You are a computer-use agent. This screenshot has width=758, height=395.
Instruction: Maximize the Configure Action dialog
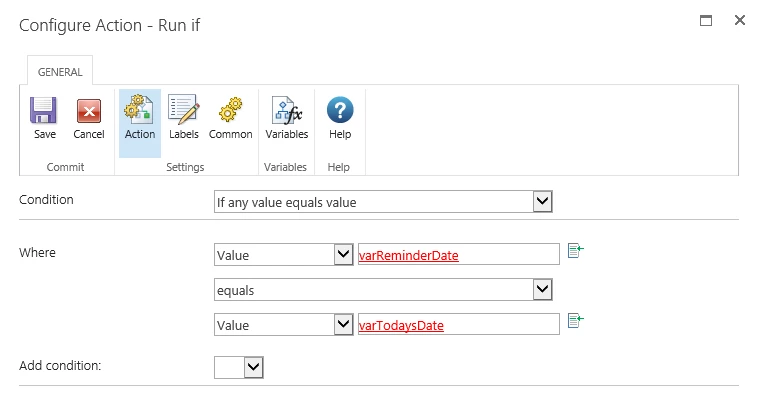(x=706, y=20)
